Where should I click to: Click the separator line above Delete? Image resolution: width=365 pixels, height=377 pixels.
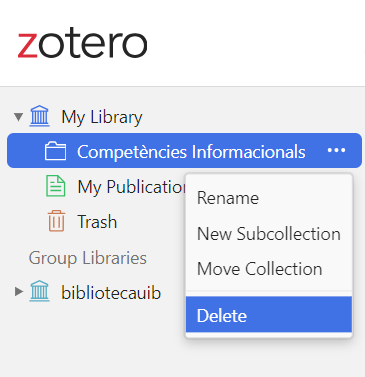[269, 291]
